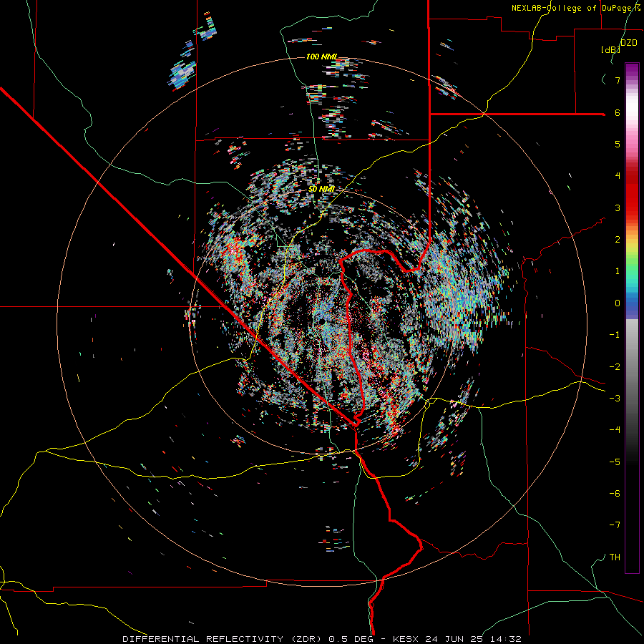This screenshot has height=644, width=644.
Task: Click the 0.5 DEG elevation text in caption
Action: click(351, 639)
